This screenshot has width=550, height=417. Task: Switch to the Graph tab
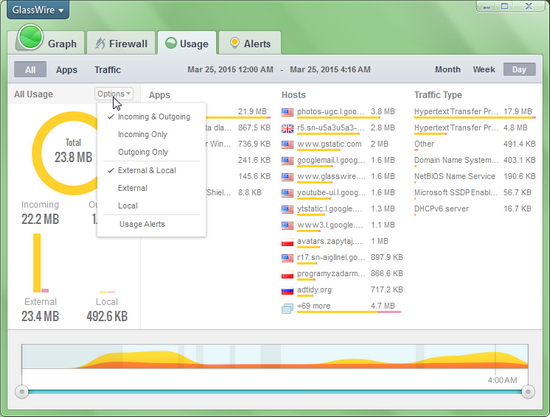click(x=49, y=43)
